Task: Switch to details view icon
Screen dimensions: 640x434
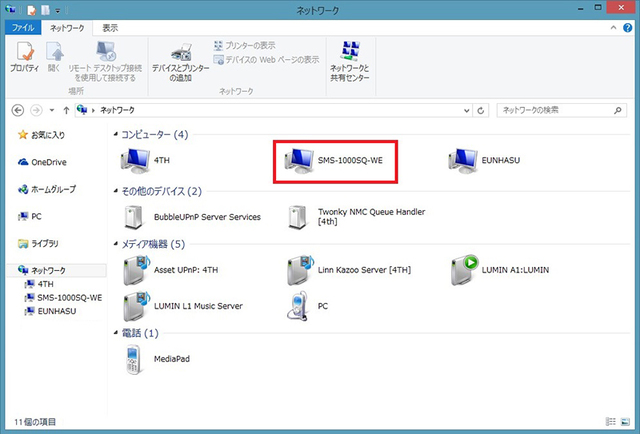Action: (x=610, y=421)
